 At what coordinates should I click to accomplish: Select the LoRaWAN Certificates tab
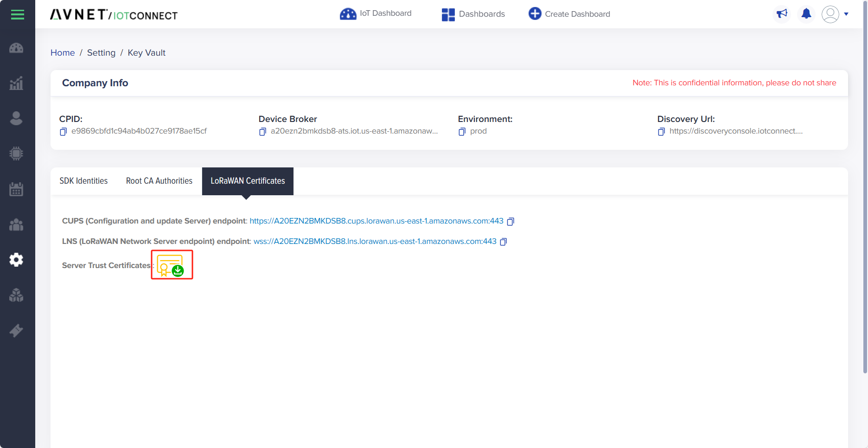coord(248,181)
